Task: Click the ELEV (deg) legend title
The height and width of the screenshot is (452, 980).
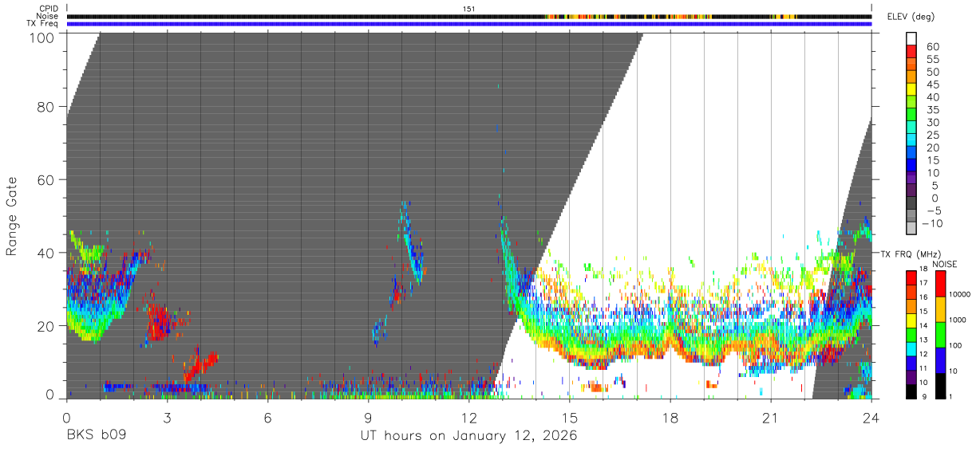Action: click(x=911, y=17)
